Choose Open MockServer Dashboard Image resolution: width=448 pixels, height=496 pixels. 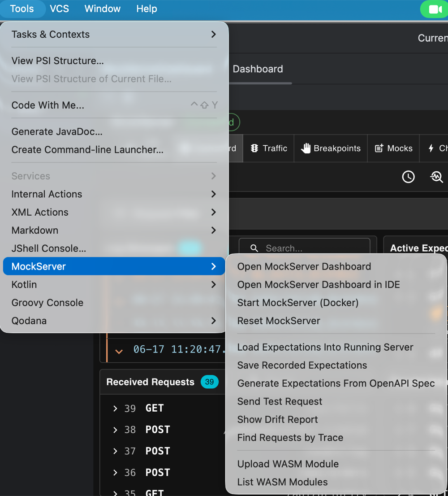(x=336, y=266)
